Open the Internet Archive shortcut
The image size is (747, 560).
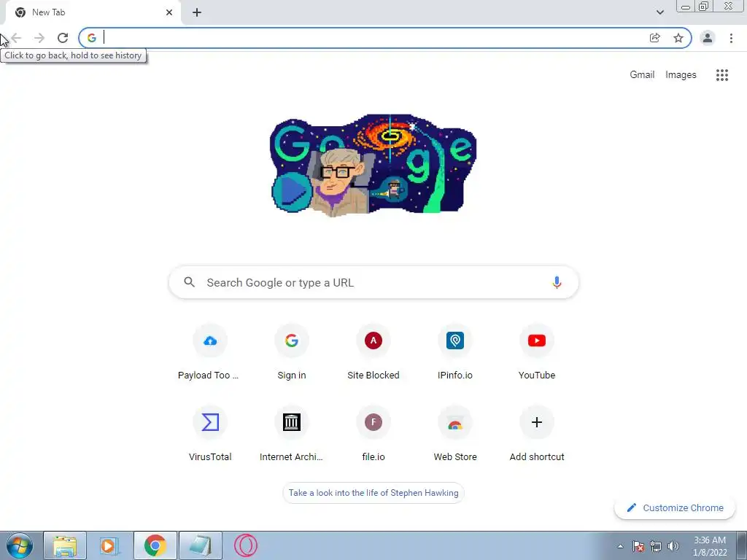click(292, 435)
